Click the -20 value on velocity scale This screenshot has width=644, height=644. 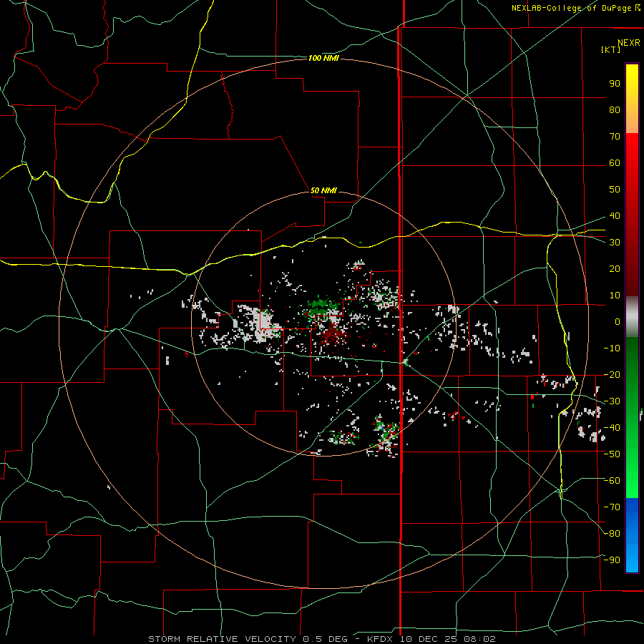pos(612,375)
